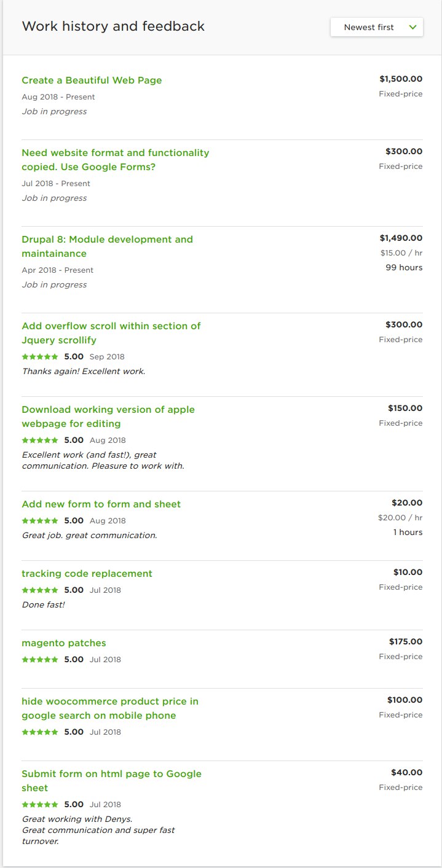The height and width of the screenshot is (868, 442).
Task: Open Drupal 8 Module development job link
Action: (107, 246)
